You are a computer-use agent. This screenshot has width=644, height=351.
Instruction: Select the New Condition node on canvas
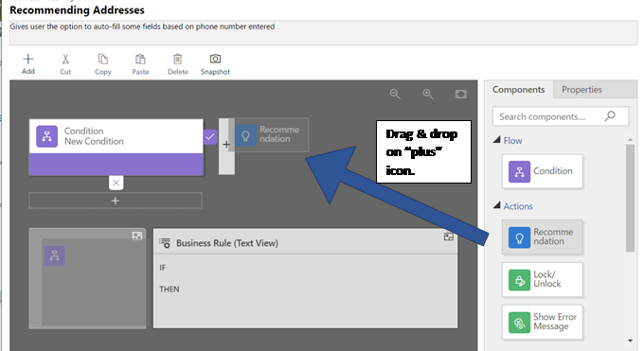click(x=116, y=147)
